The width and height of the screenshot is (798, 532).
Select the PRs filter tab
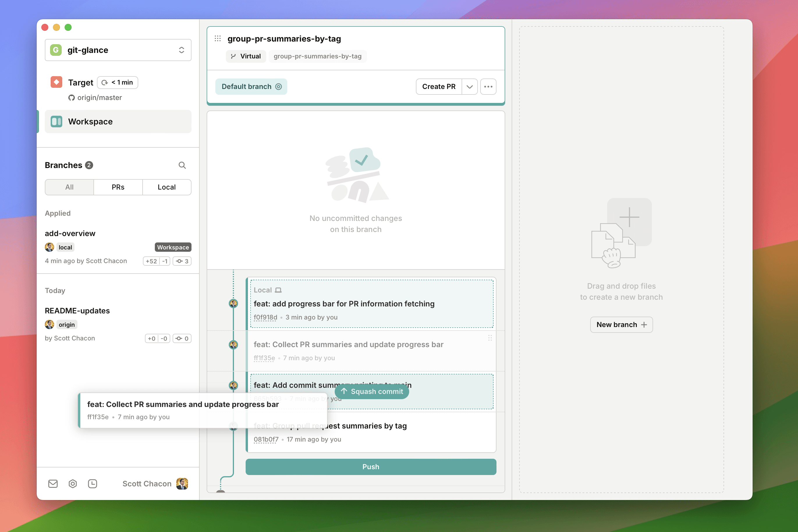(118, 187)
